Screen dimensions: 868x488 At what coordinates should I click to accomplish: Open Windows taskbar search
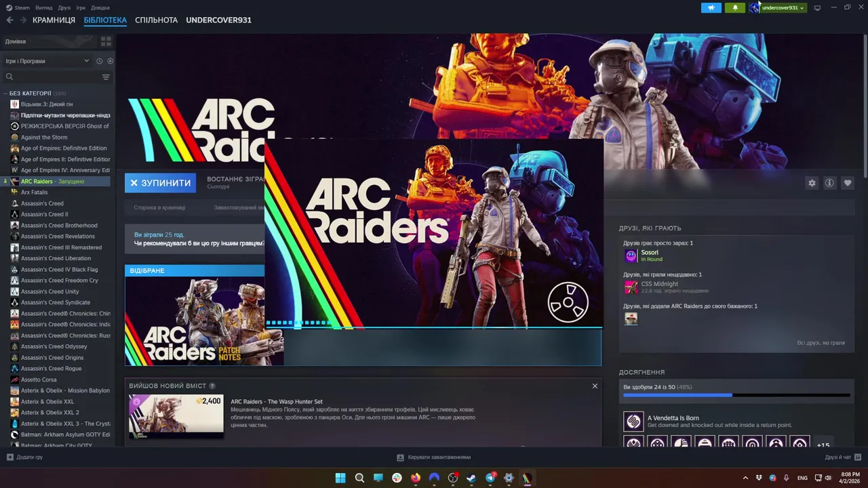pos(359,478)
